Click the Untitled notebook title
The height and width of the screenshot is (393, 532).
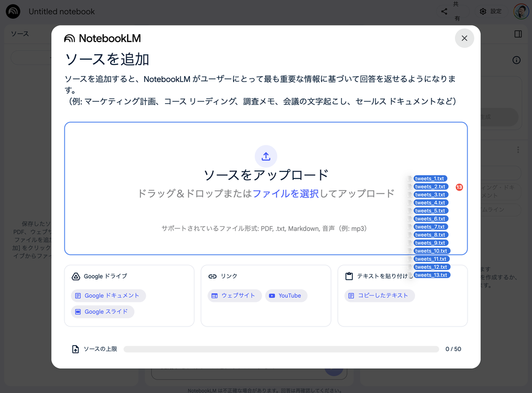pyautogui.click(x=62, y=11)
